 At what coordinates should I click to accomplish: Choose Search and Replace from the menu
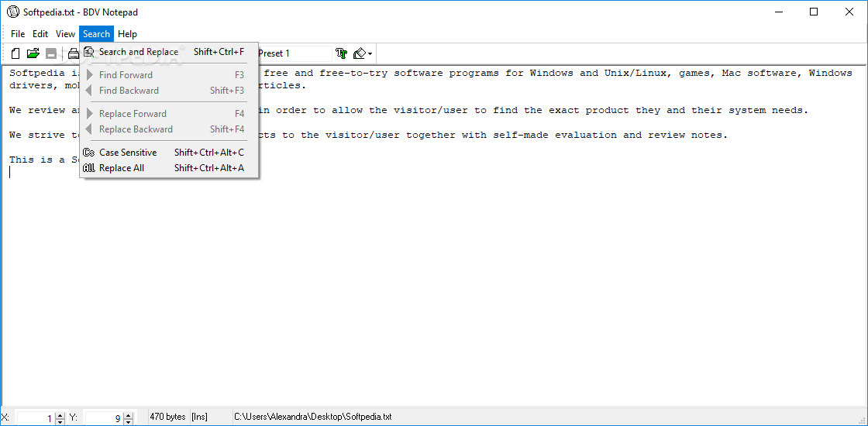click(x=169, y=52)
